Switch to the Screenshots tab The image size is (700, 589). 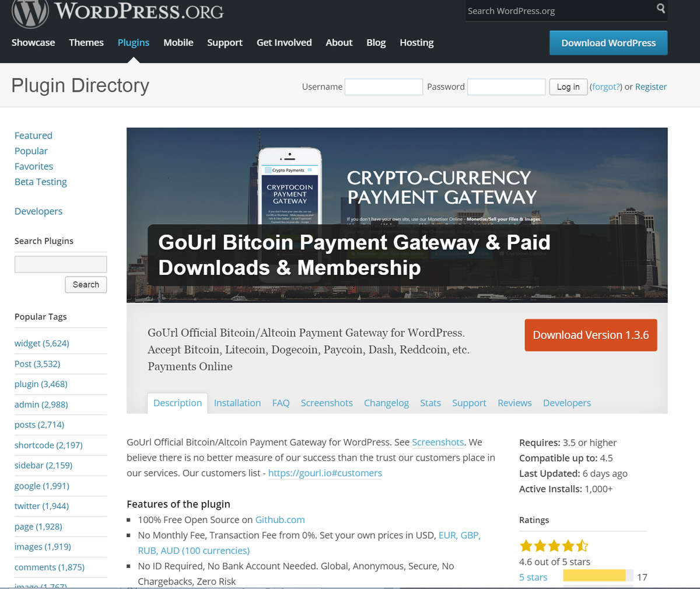327,403
